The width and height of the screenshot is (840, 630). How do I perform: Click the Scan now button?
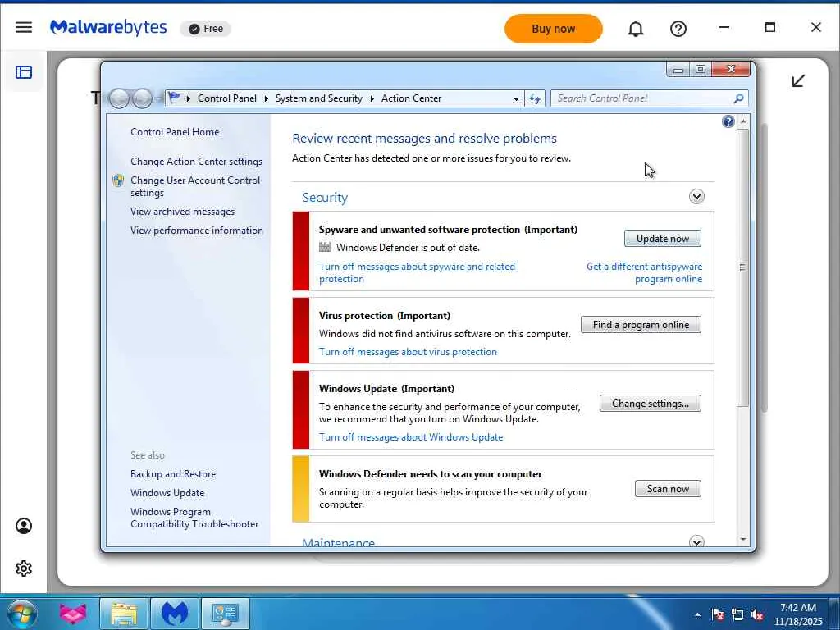pyautogui.click(x=668, y=489)
